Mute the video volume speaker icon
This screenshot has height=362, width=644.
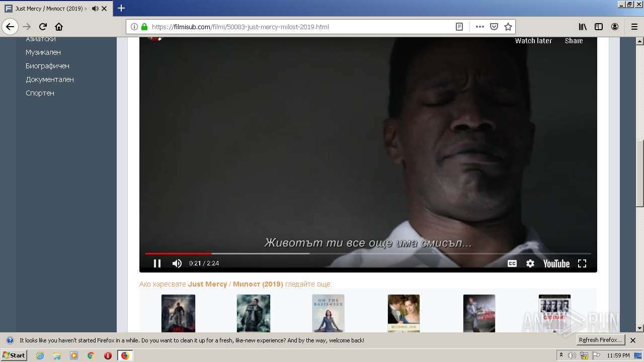177,263
